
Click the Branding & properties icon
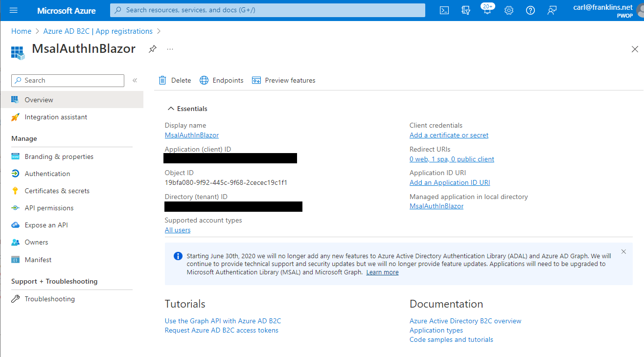pyautogui.click(x=15, y=156)
